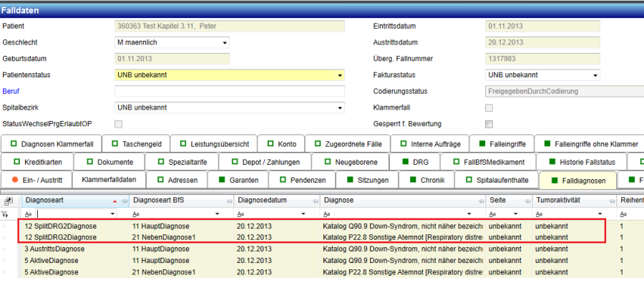The image size is (644, 288).
Task: Open the grid column chooser icon
Action: 9,201
